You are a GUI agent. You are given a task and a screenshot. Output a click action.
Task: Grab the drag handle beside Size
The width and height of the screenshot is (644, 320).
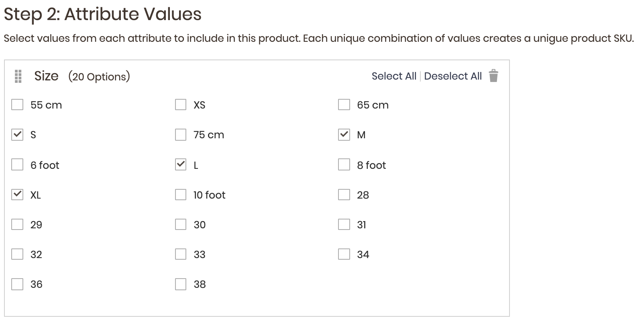click(18, 76)
